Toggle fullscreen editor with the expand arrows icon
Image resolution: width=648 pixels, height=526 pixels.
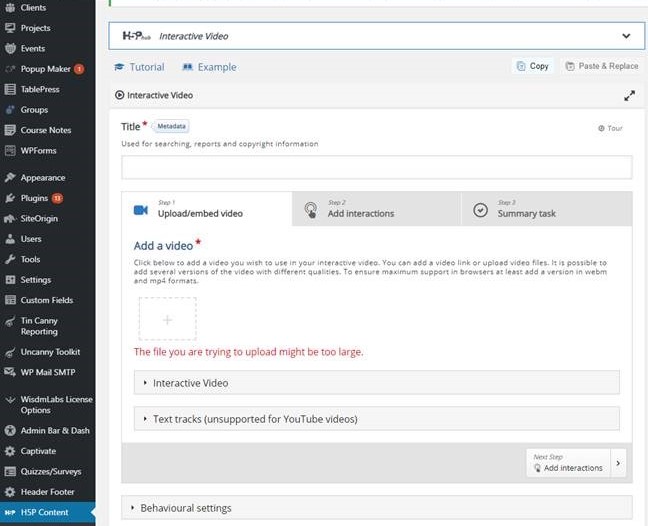(629, 96)
